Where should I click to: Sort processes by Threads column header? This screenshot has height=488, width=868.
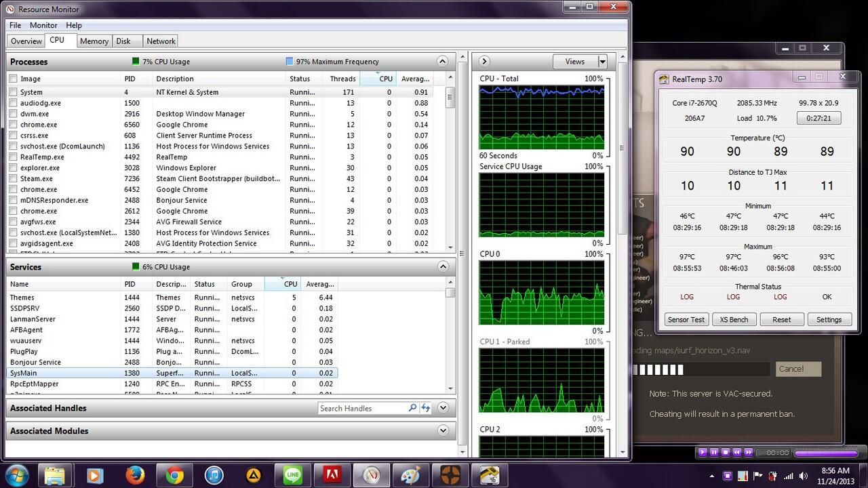tap(341, 79)
